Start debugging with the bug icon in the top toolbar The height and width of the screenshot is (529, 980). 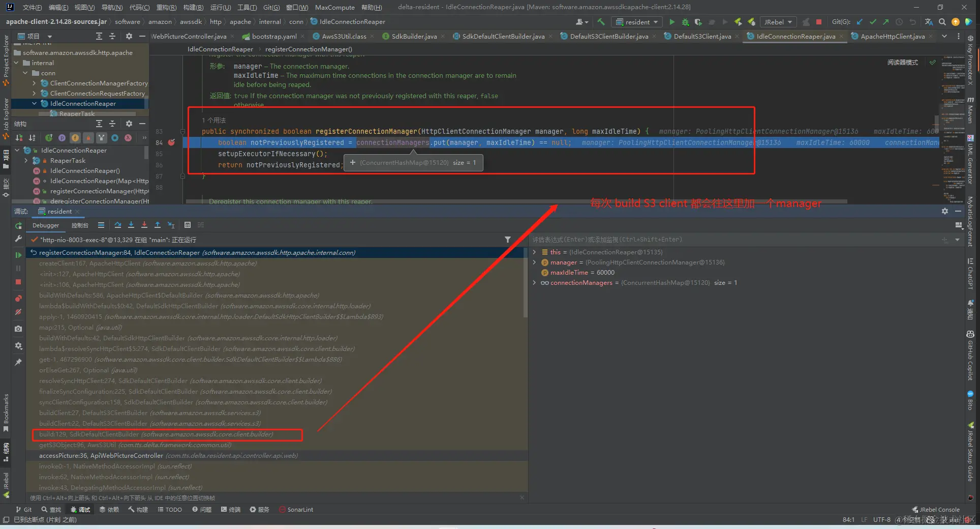pyautogui.click(x=685, y=22)
